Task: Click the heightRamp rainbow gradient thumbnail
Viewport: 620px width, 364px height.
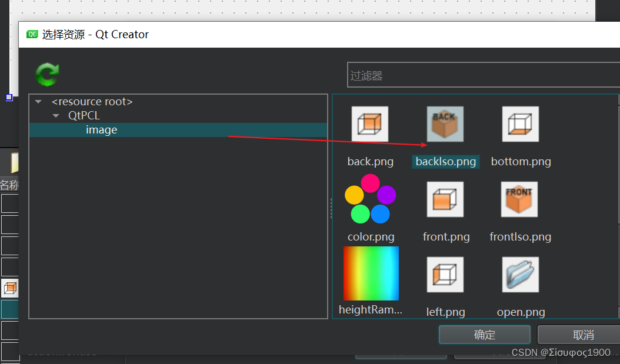Action: (371, 273)
